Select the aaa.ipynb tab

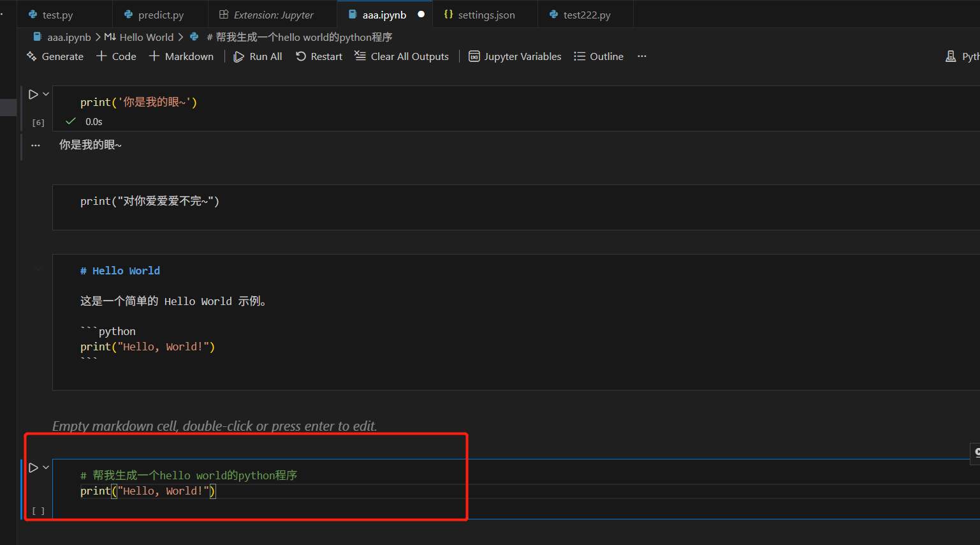[384, 15]
